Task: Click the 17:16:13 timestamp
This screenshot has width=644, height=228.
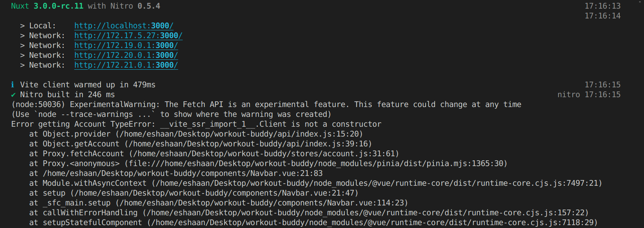Action: point(603,6)
